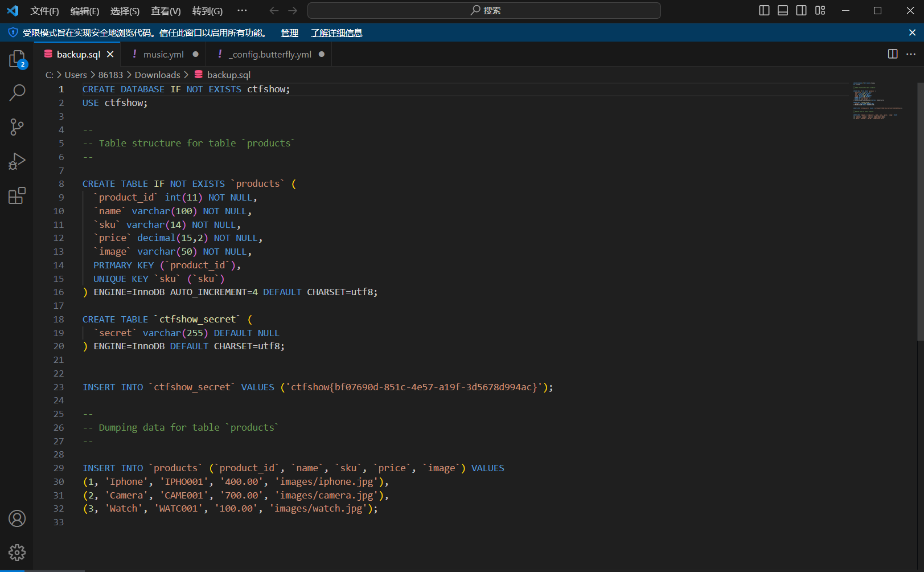
Task: Click the restricted mode shield icon
Action: (13, 32)
